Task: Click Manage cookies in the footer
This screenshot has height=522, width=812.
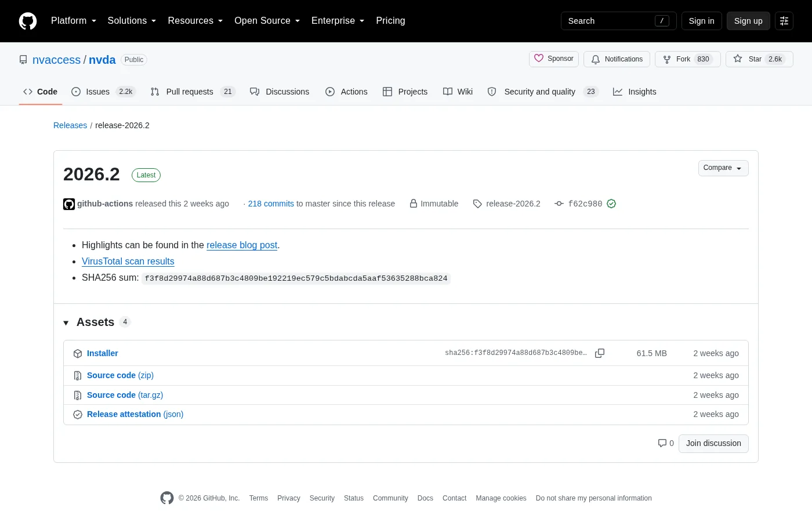Action: click(x=501, y=498)
